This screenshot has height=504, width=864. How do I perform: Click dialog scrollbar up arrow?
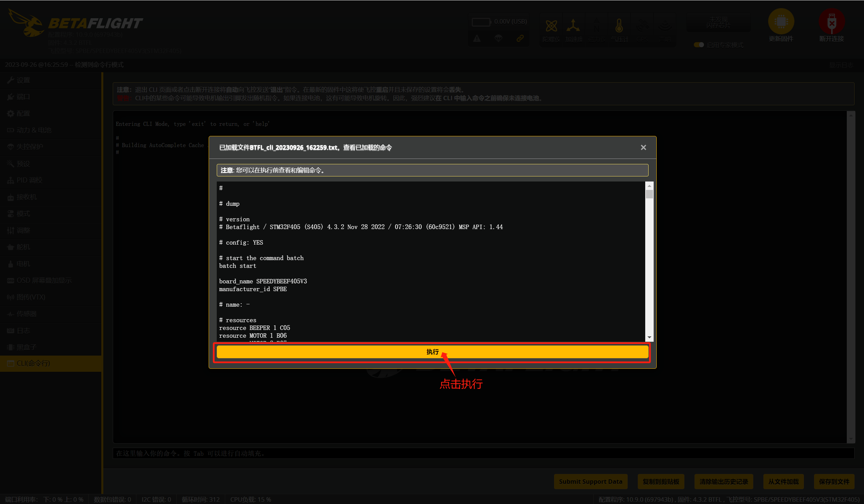649,186
